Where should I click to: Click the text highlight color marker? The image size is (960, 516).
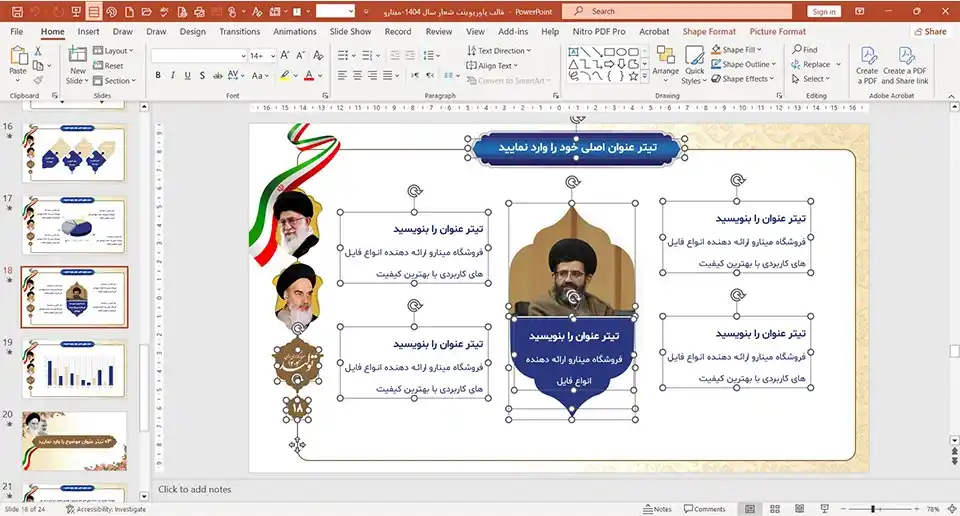click(x=285, y=75)
